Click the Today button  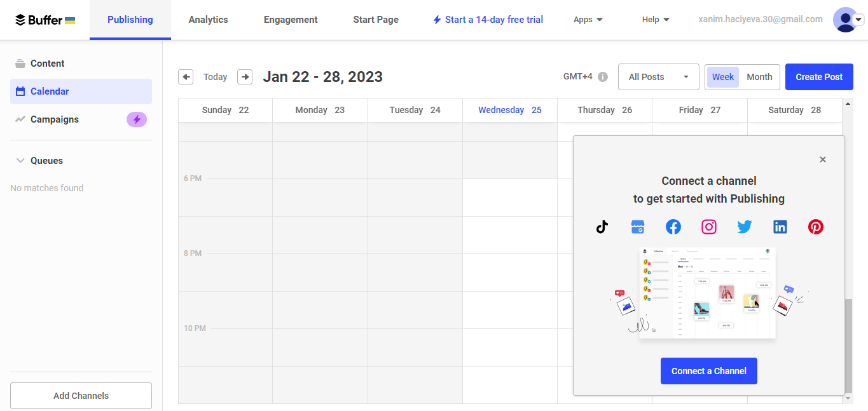point(216,77)
